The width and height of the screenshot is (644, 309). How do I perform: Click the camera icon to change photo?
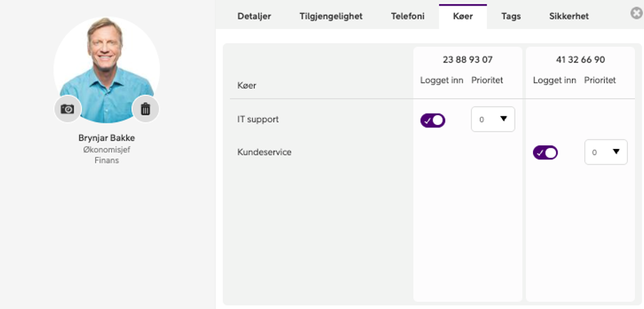click(x=67, y=109)
